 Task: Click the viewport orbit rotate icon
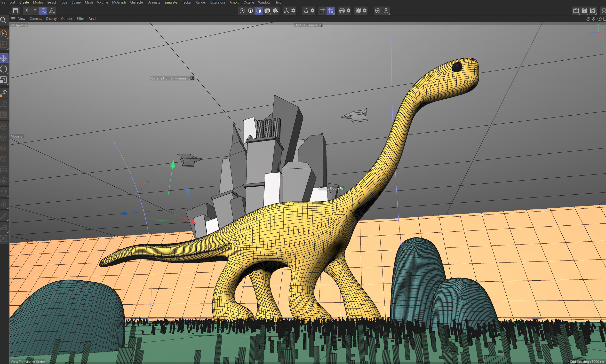click(599, 19)
